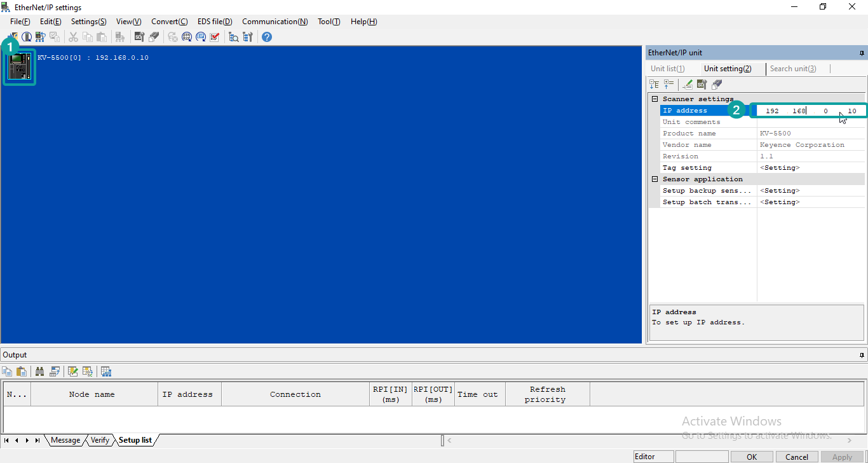The image size is (868, 463).
Task: Click last-tab navigation arrow in Output tabs
Action: coord(37,440)
